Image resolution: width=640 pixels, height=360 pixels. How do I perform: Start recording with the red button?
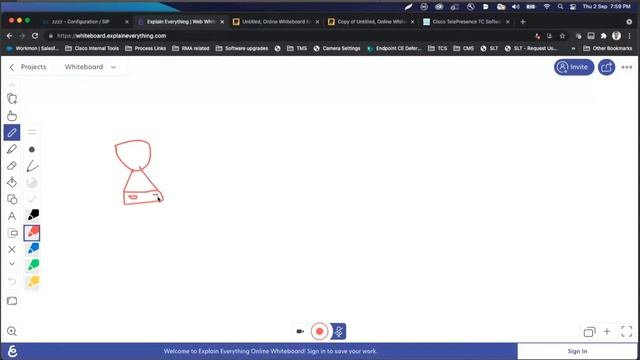(x=320, y=331)
